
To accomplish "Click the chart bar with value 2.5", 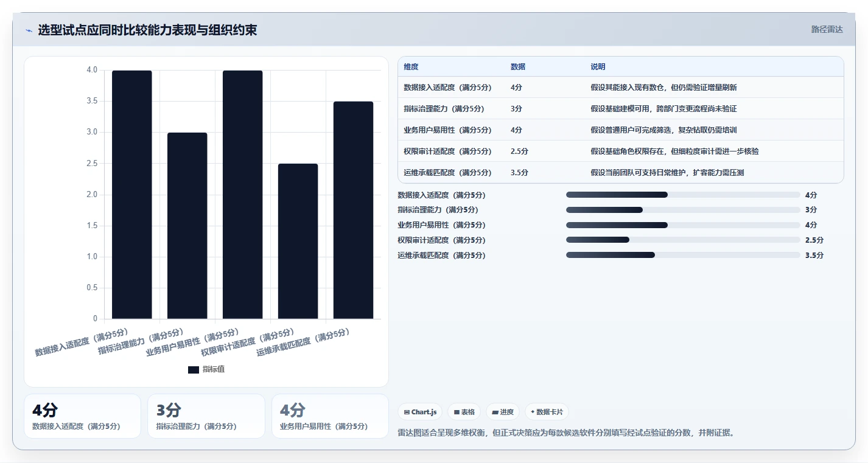I will click(298, 241).
